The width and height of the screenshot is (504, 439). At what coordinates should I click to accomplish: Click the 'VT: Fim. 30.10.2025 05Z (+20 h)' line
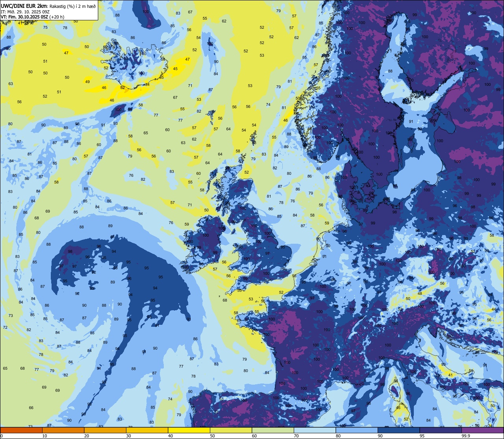point(32,17)
